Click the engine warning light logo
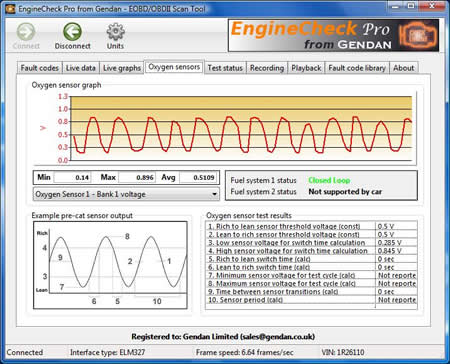 pos(418,35)
